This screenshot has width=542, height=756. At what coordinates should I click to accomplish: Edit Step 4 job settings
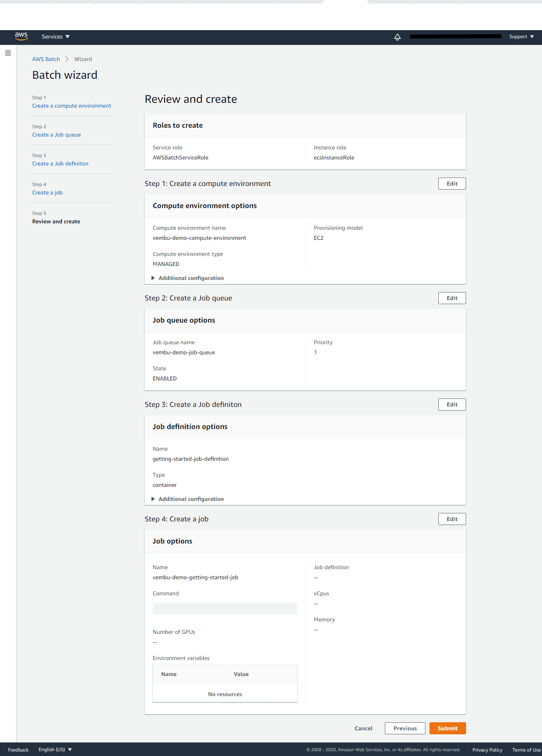click(452, 519)
